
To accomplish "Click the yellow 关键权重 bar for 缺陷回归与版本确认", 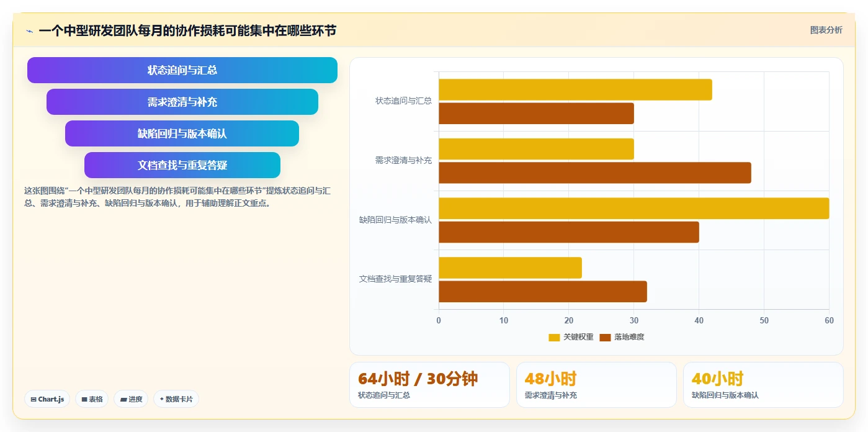I will (x=634, y=209).
